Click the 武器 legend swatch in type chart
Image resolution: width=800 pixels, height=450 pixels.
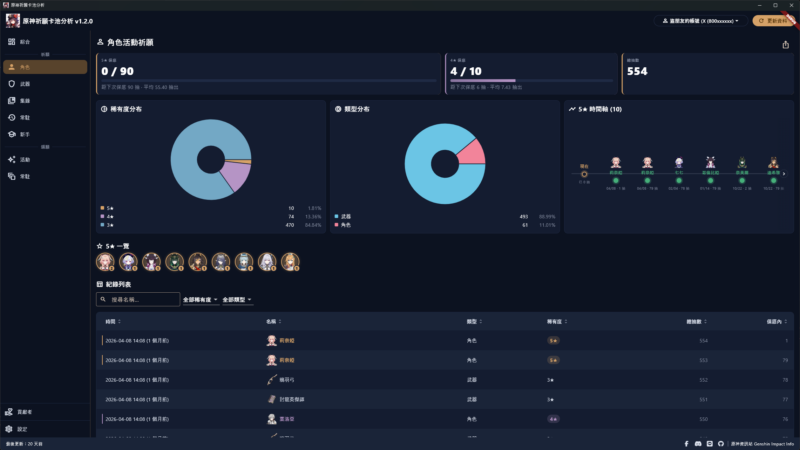[336, 216]
